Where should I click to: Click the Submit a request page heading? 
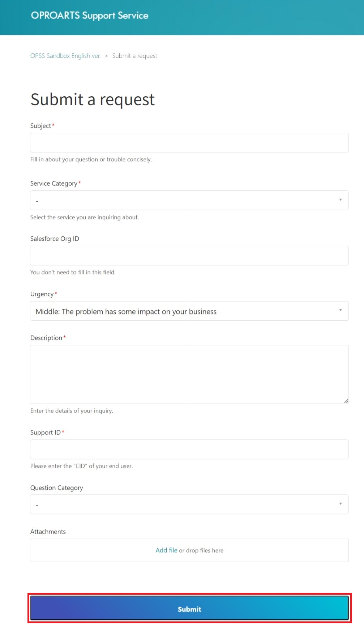[x=93, y=99]
